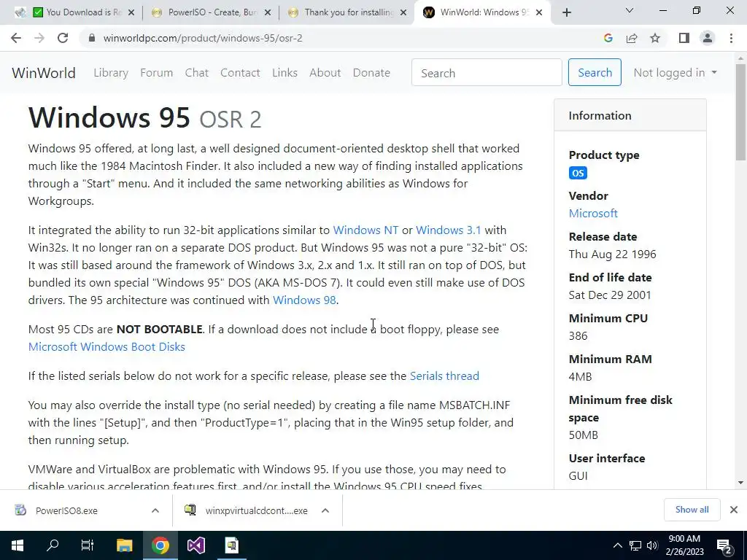The image size is (747, 560).
Task: Click Chrome icon on taskbar
Action: click(x=160, y=545)
